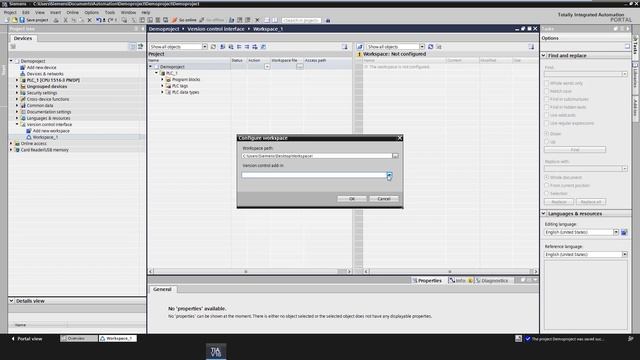Click TIA V16 taskbar icon

[216, 351]
